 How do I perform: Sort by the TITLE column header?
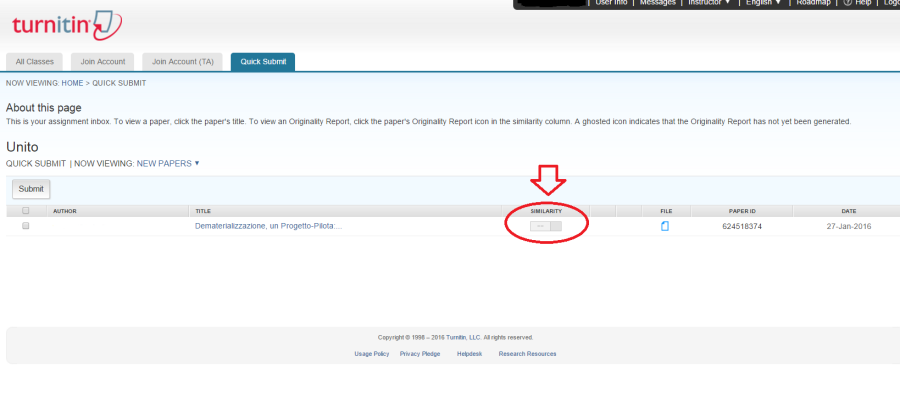(204, 211)
